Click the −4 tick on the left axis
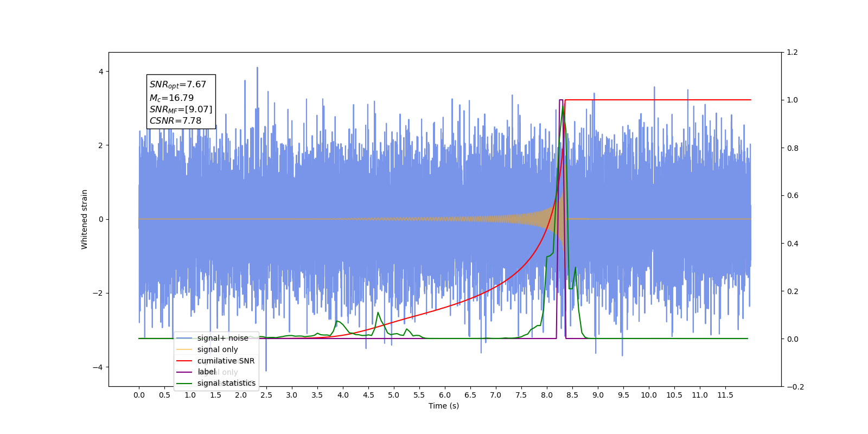Viewport: 868px width, 434px height. pyautogui.click(x=98, y=367)
